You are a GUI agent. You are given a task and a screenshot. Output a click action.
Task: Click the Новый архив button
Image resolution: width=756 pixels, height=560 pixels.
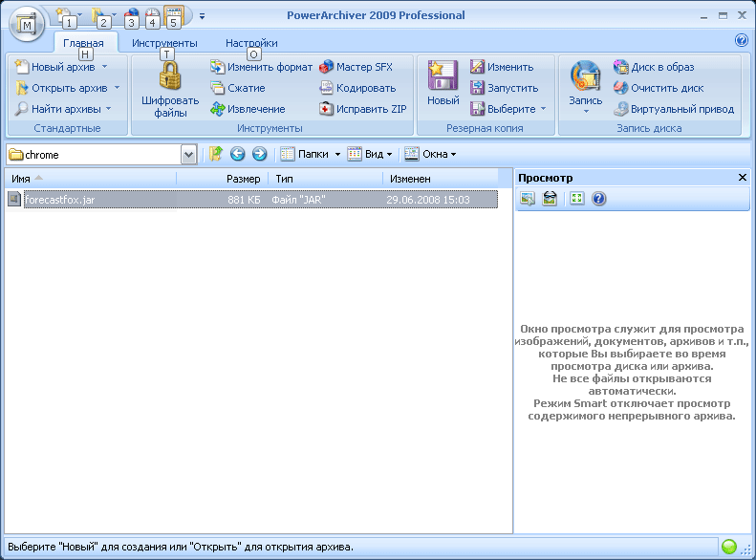[55, 67]
